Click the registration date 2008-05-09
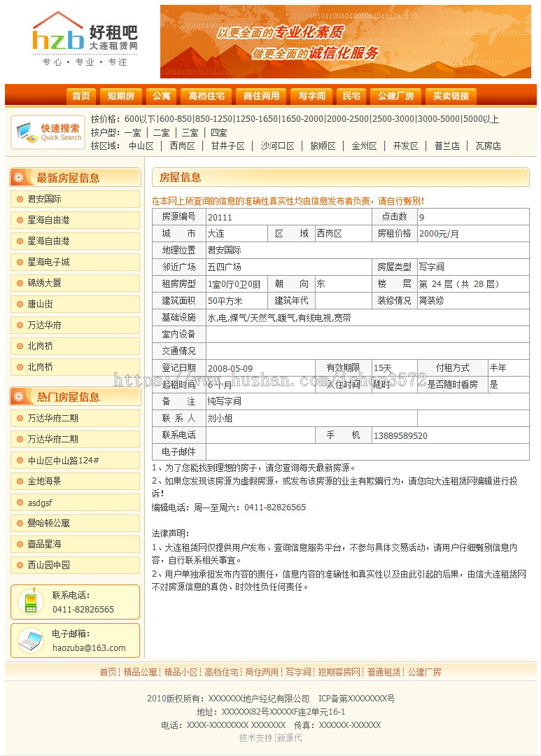This screenshot has width=541, height=756. pos(230,368)
